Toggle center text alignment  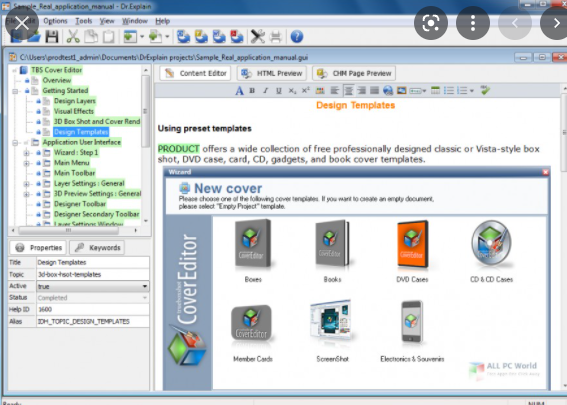click(x=349, y=90)
